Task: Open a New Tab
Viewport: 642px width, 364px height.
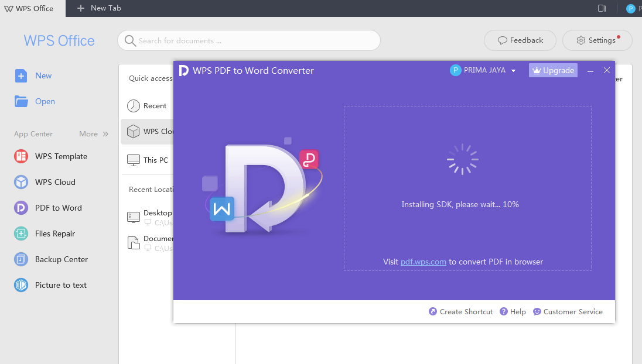Action: (x=99, y=8)
